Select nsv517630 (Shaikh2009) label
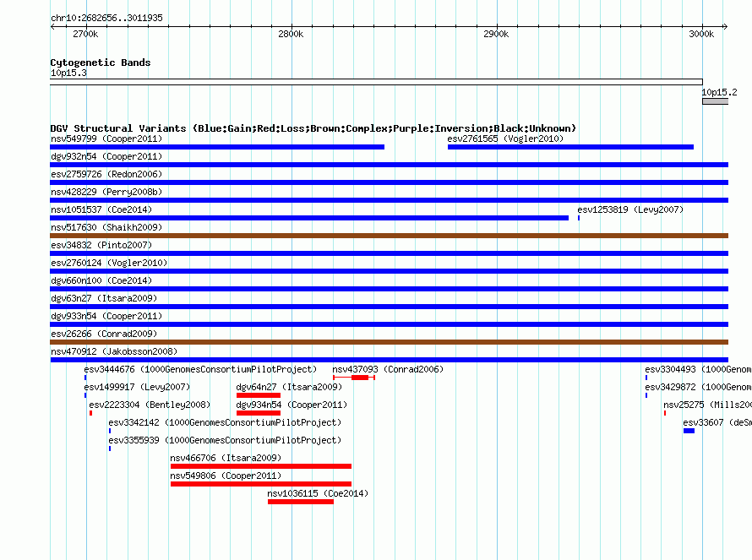The image size is (752, 560). 106,227
